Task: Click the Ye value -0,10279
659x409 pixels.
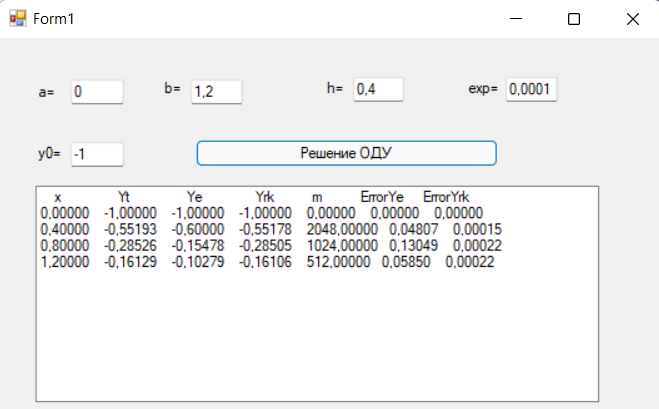Action: (x=198, y=262)
